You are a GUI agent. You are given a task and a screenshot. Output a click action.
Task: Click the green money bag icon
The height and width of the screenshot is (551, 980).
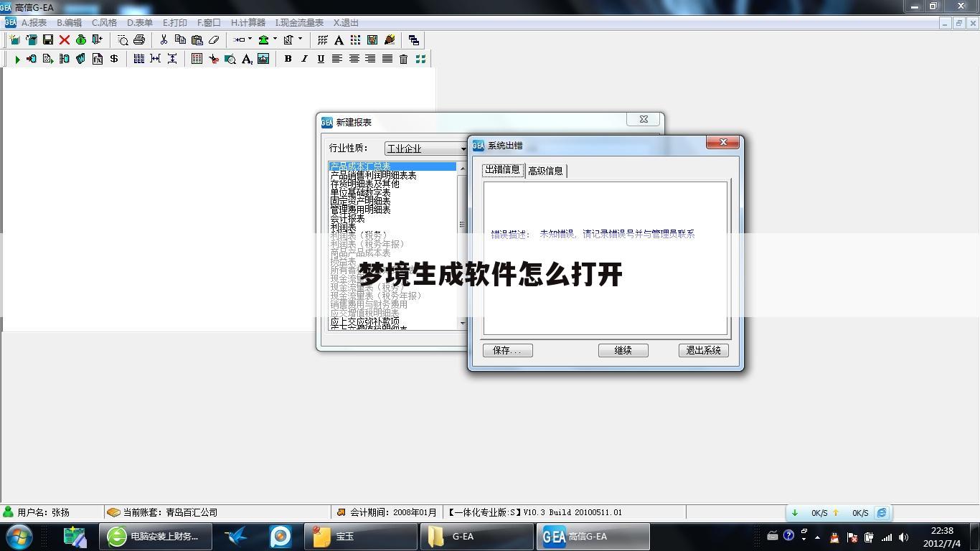click(x=81, y=40)
